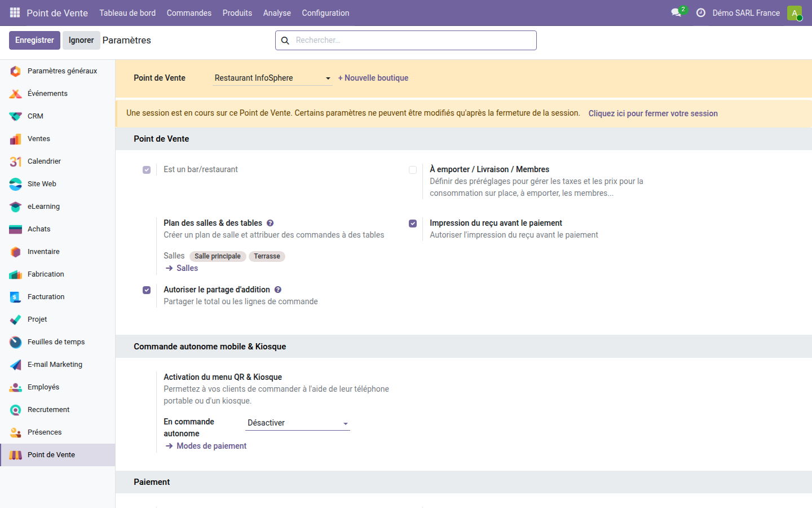Click the Paiement section heading

click(152, 482)
